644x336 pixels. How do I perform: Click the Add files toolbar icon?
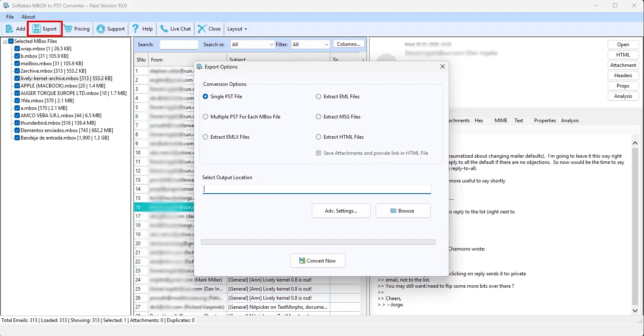[x=9, y=29]
